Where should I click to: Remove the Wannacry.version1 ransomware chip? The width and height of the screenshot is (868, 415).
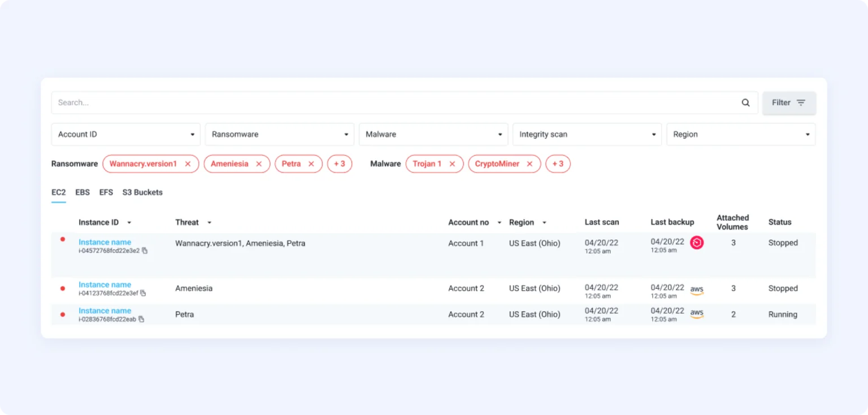(188, 164)
